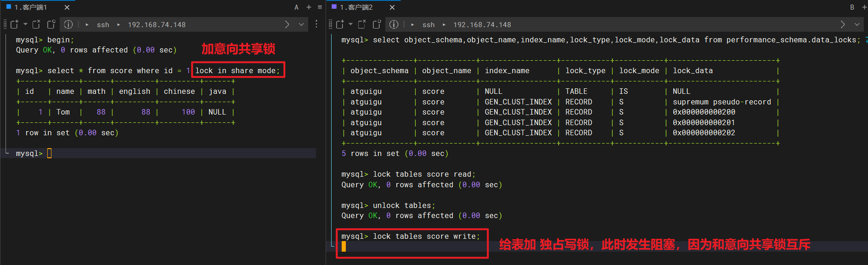The image size is (868, 265).
Task: Switch to the 客户端2 tab
Action: (356, 7)
